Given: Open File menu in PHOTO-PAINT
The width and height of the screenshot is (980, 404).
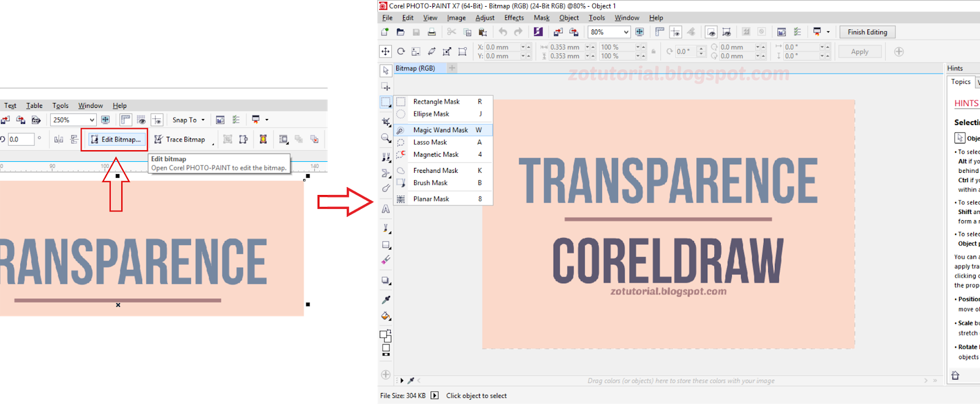Looking at the screenshot, I should pyautogui.click(x=387, y=18).
